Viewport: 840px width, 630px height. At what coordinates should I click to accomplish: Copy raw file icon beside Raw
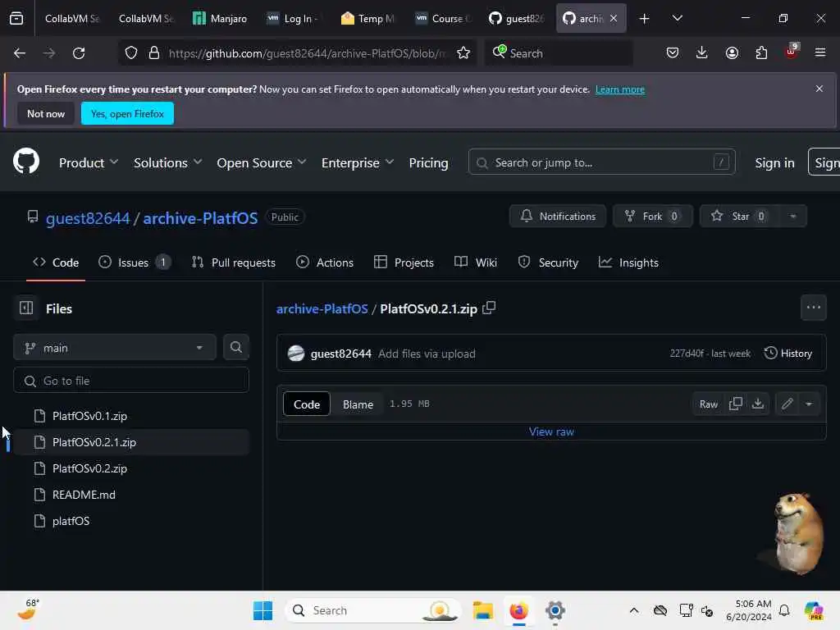pyautogui.click(x=736, y=404)
